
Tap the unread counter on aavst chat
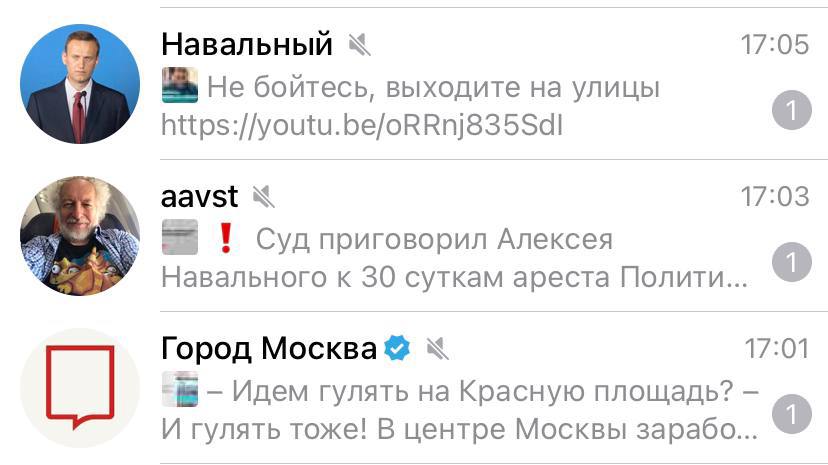pyautogui.click(x=792, y=262)
